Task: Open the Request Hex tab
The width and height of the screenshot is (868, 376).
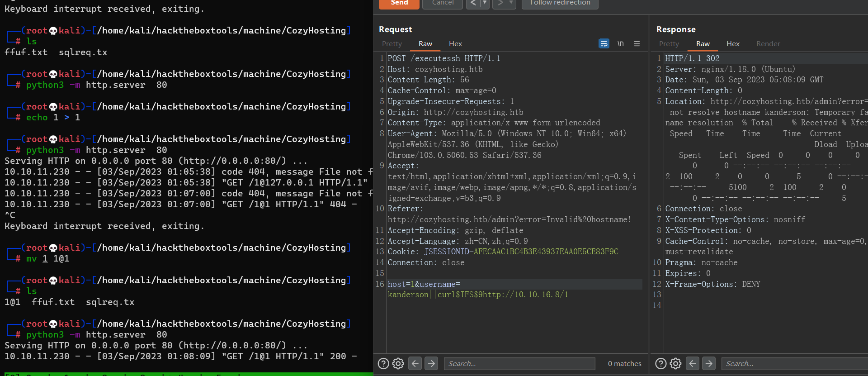Action: [455, 44]
